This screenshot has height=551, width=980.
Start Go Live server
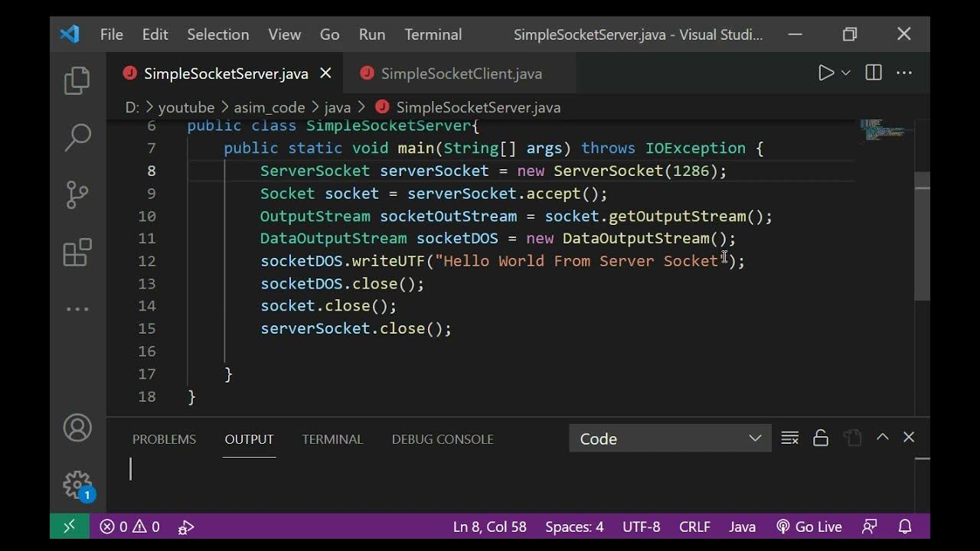click(x=809, y=527)
